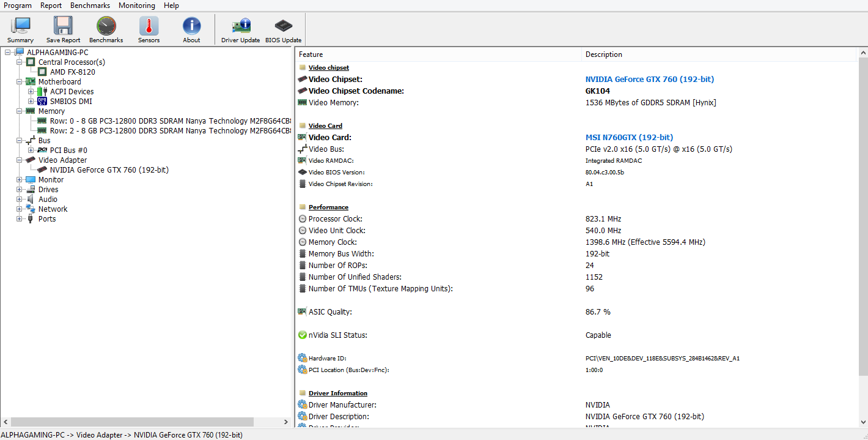
Task: Select the Row: 0 memory module entry
Action: click(x=171, y=121)
